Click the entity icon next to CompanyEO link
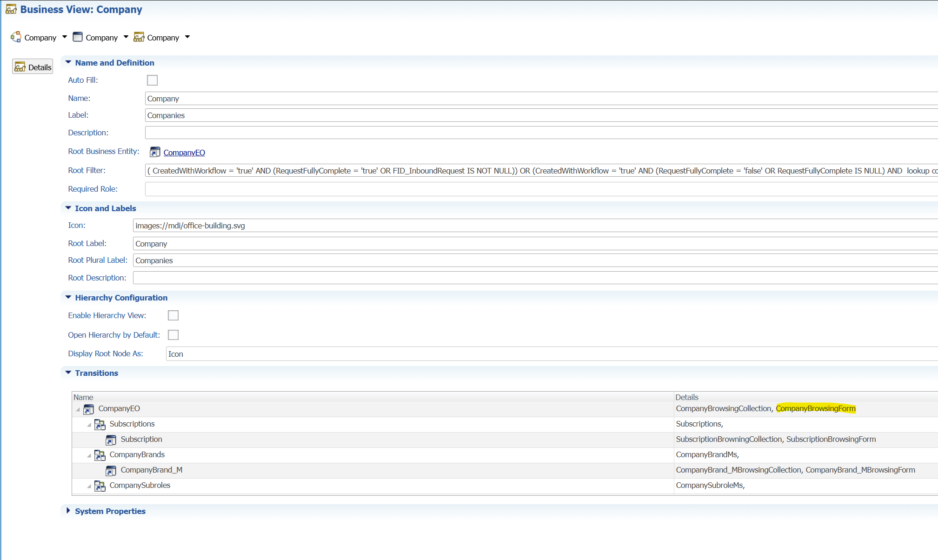This screenshot has width=938, height=560. tap(155, 152)
